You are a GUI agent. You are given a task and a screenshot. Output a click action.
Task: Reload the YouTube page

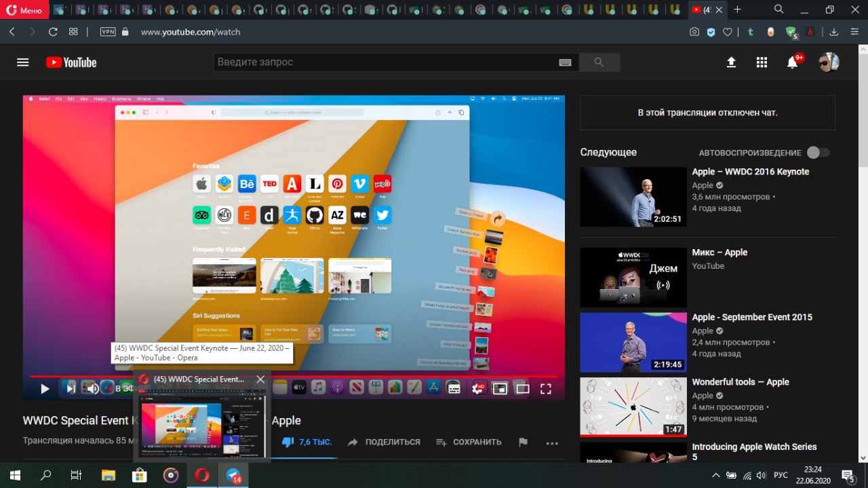(53, 32)
